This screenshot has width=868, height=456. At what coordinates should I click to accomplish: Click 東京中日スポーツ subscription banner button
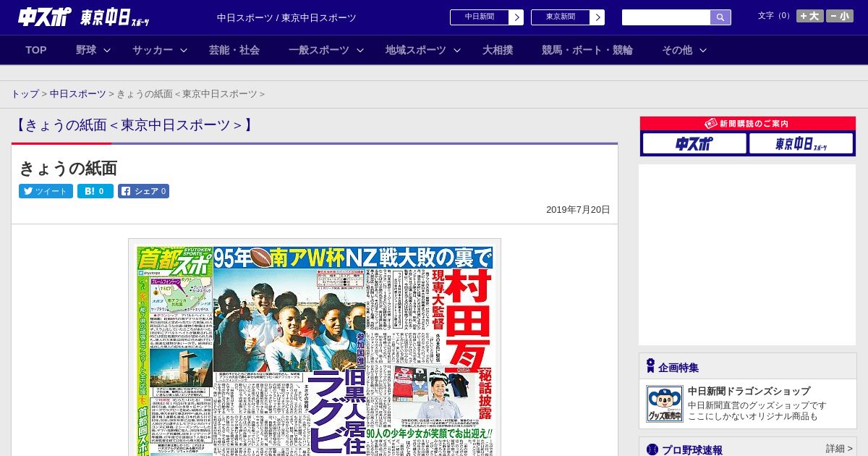801,143
